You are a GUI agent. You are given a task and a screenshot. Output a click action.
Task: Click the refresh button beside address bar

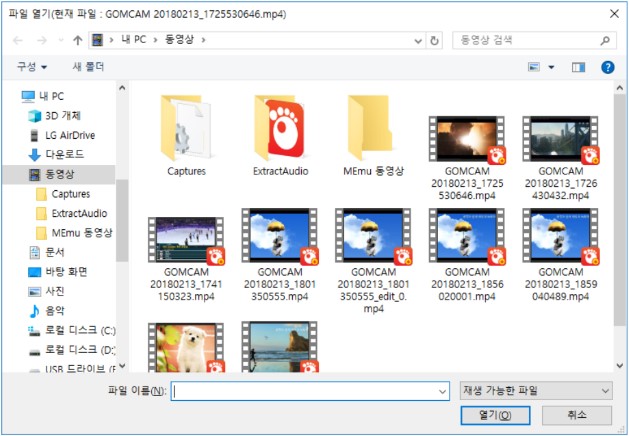434,41
